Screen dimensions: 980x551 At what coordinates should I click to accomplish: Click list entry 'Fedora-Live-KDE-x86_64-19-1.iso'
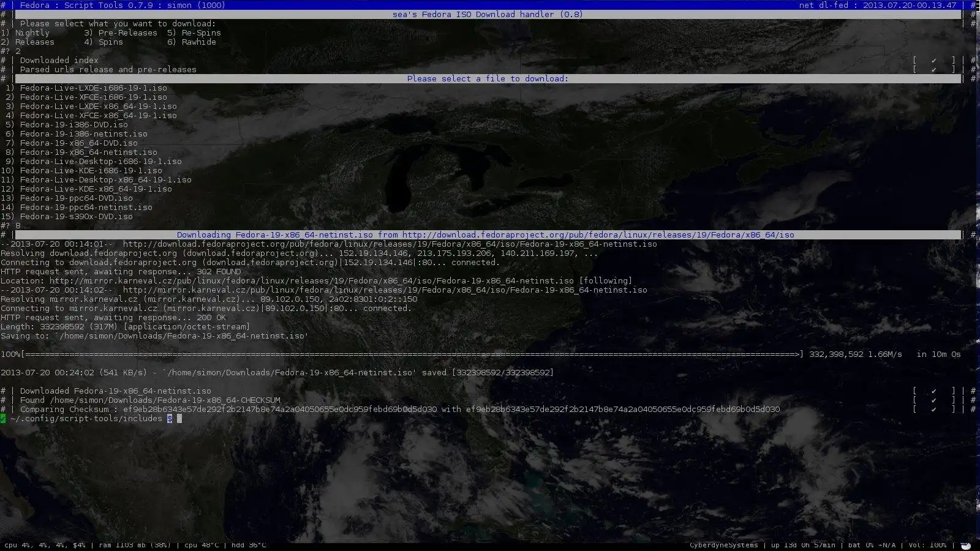pos(96,189)
